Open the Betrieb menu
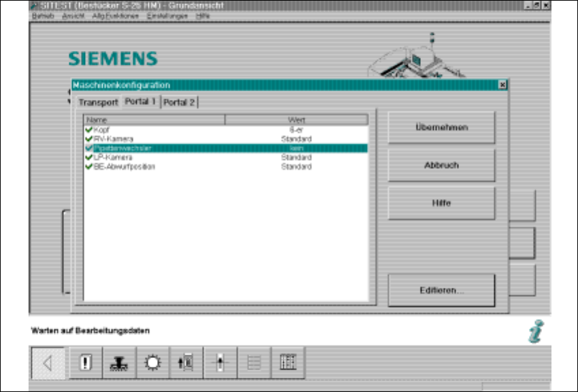The height and width of the screenshot is (392, 578). coord(43,16)
